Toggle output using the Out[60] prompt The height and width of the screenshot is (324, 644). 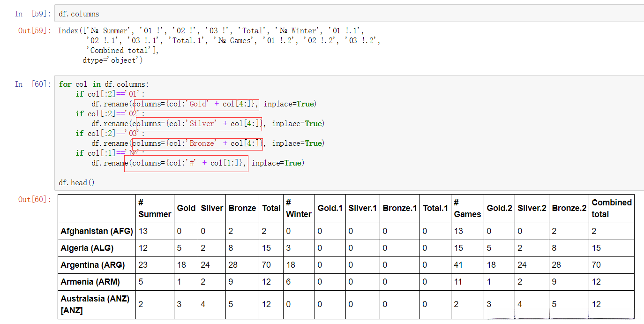point(34,200)
